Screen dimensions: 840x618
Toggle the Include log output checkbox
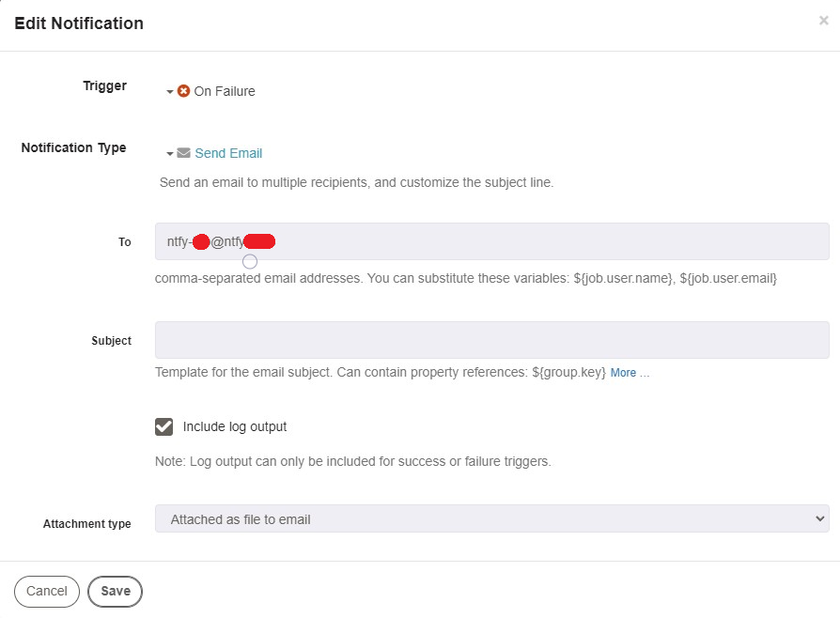tap(164, 426)
